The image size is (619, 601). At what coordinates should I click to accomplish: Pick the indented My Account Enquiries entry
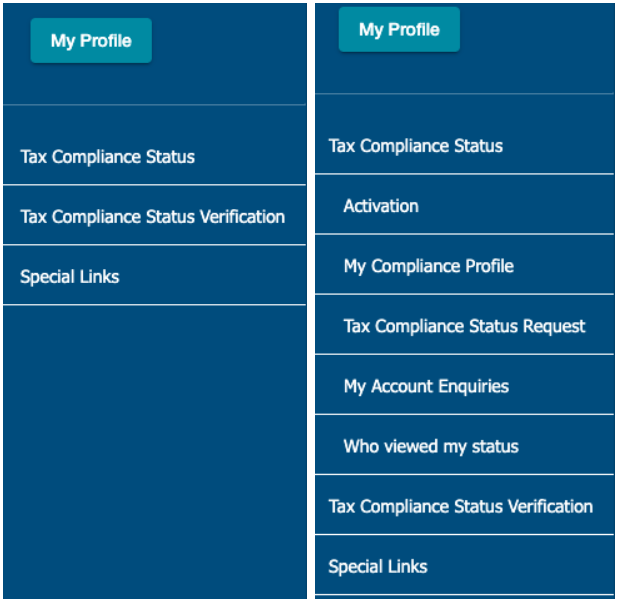(x=464, y=386)
